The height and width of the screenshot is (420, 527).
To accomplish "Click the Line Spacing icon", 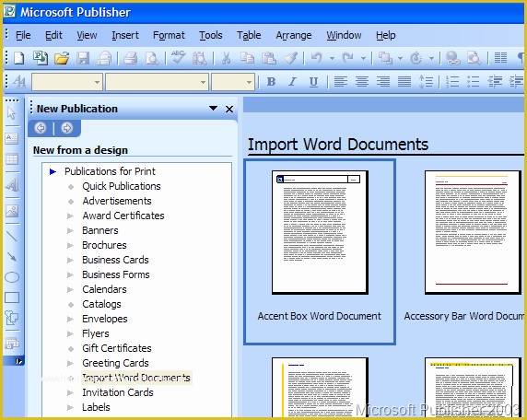I will [x=426, y=82].
